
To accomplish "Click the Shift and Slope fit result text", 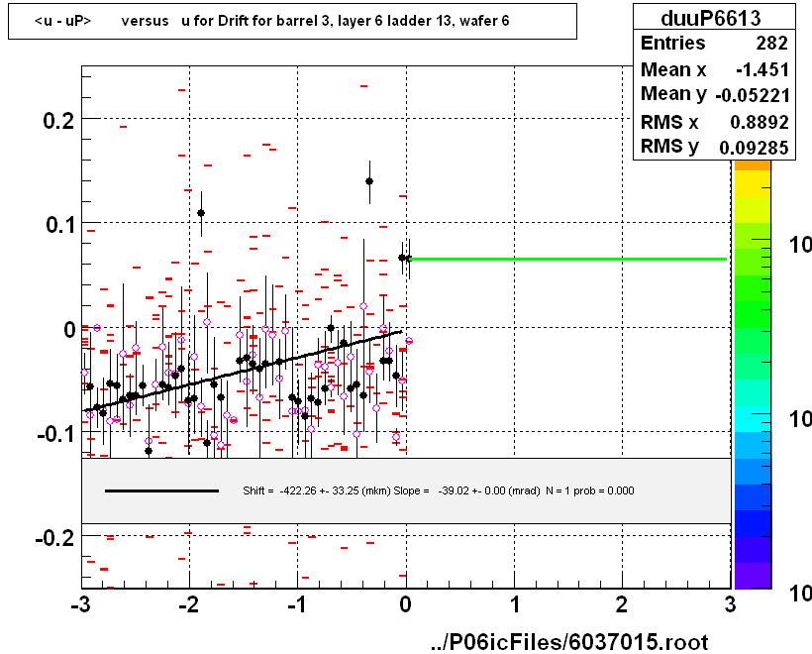I will click(x=438, y=490).
